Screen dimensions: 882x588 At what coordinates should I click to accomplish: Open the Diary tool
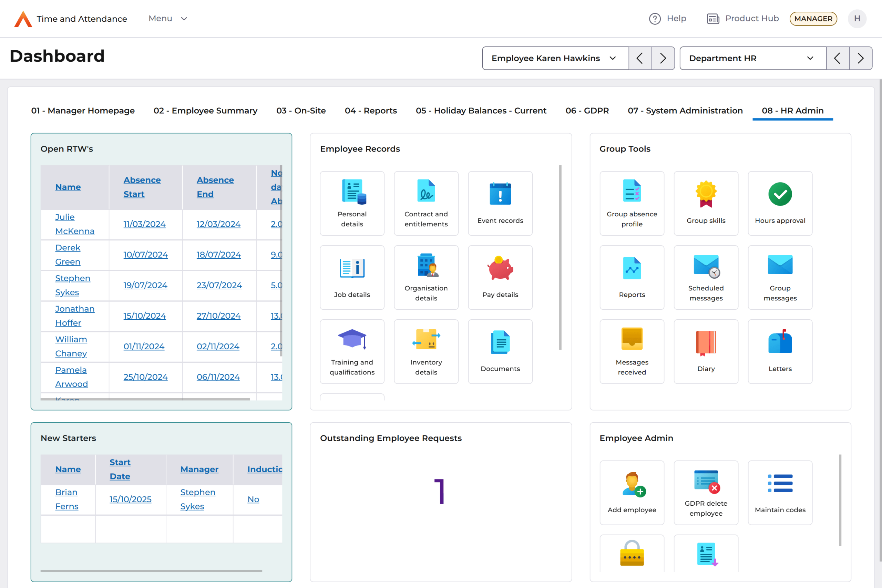coord(705,351)
